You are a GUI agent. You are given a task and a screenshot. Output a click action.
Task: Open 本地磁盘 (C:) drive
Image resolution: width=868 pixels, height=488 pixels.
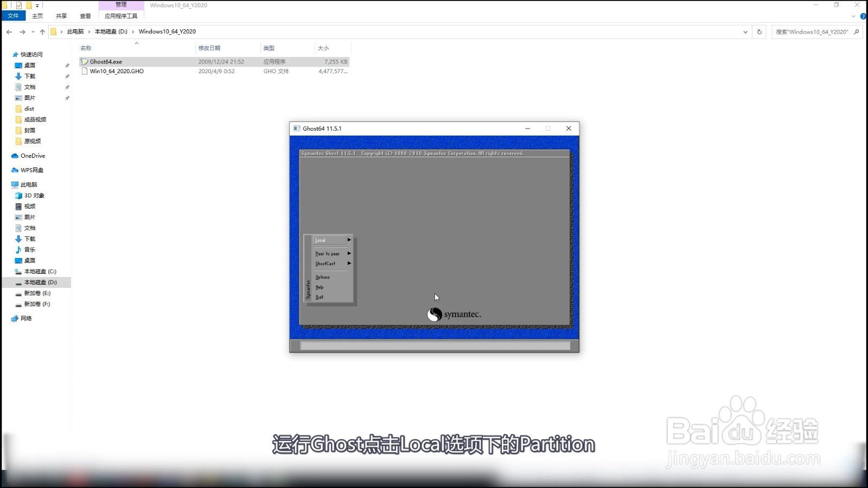click(40, 271)
